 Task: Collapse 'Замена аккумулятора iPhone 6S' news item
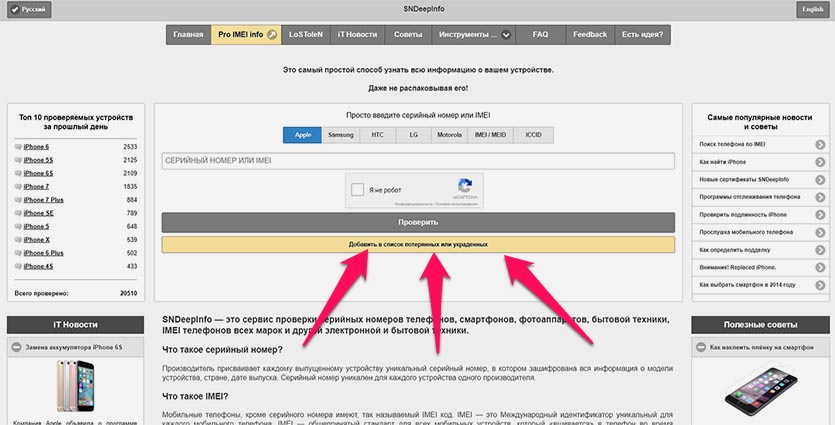click(x=17, y=347)
